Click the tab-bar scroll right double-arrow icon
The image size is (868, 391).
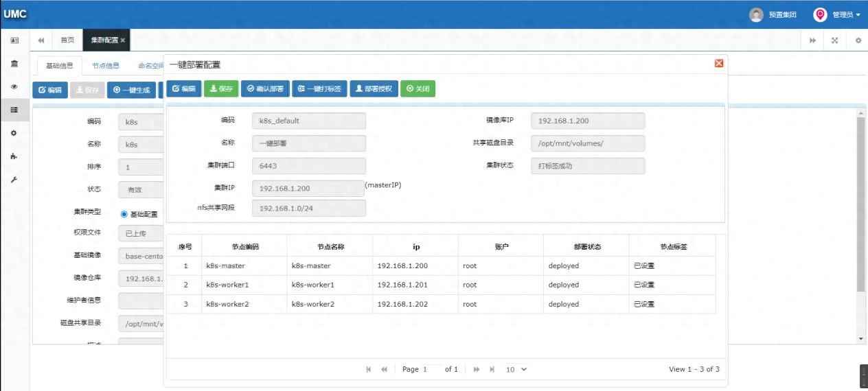pyautogui.click(x=813, y=40)
